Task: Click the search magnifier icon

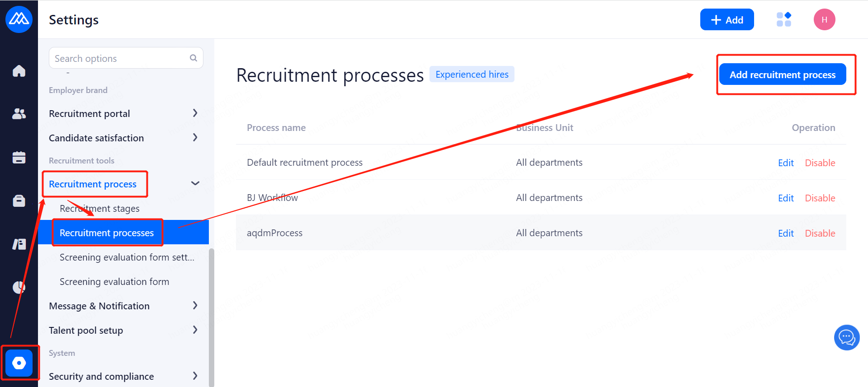Action: pos(193,58)
